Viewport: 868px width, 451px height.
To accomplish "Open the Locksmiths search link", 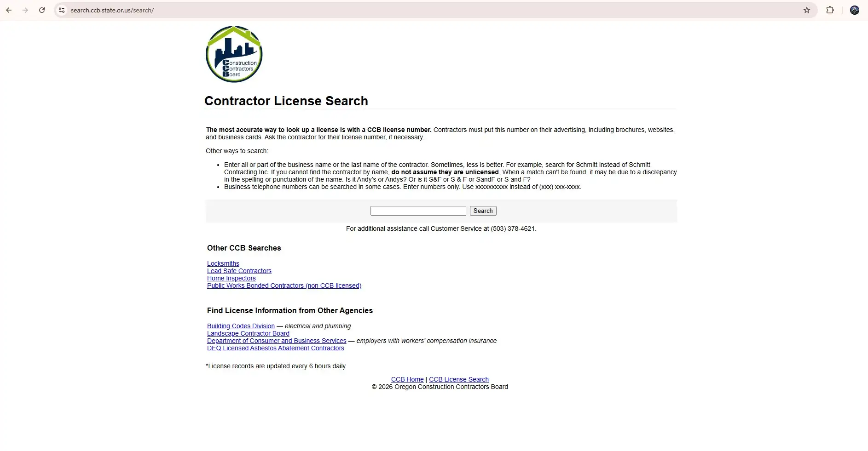I will tap(223, 263).
